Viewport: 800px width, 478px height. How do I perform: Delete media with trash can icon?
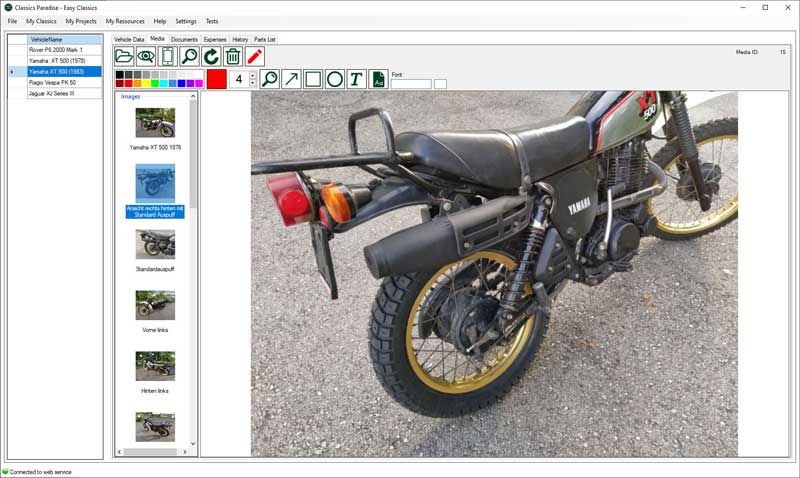233,56
